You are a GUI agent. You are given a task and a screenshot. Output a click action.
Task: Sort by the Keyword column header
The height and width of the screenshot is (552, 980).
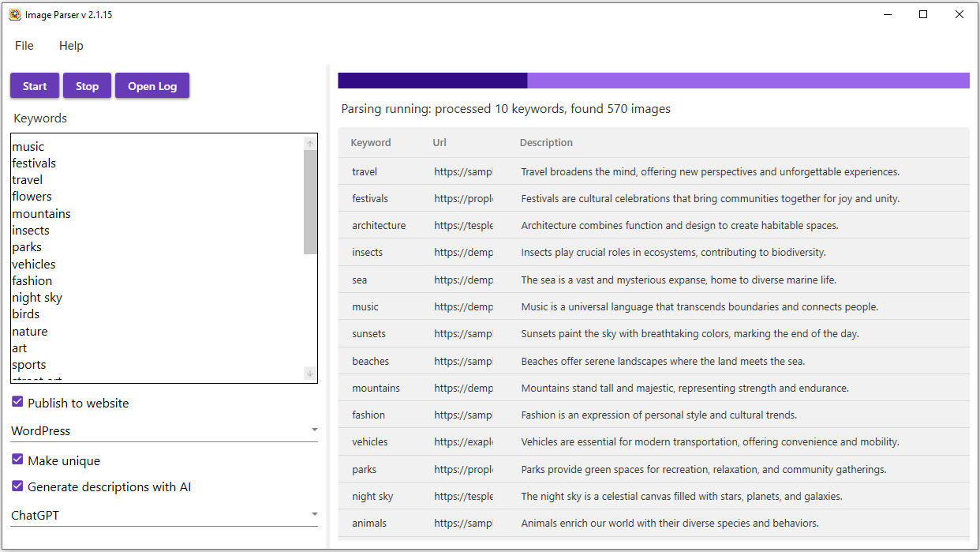pyautogui.click(x=371, y=143)
